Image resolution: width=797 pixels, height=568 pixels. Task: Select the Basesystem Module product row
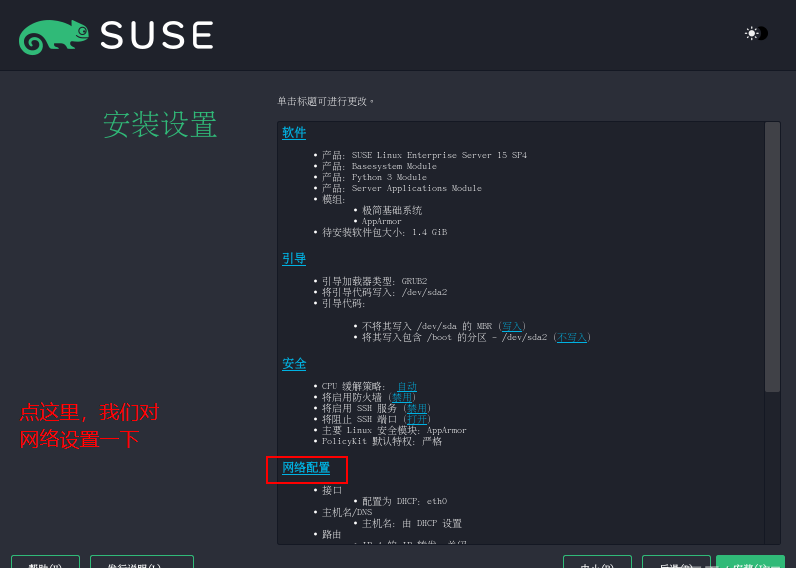pos(379,166)
